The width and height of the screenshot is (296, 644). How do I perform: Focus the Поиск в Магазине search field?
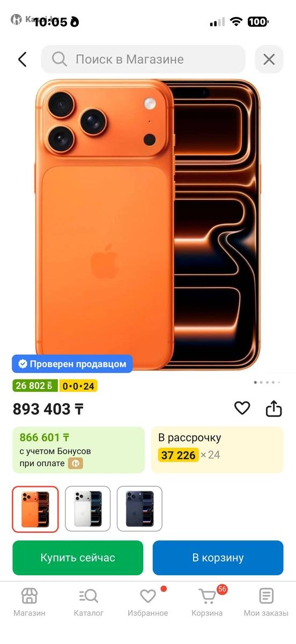[x=143, y=59]
